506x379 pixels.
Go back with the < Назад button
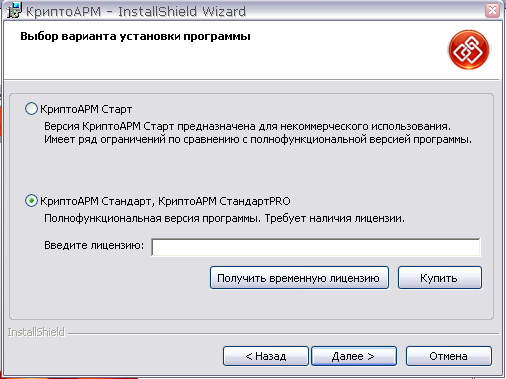(266, 356)
